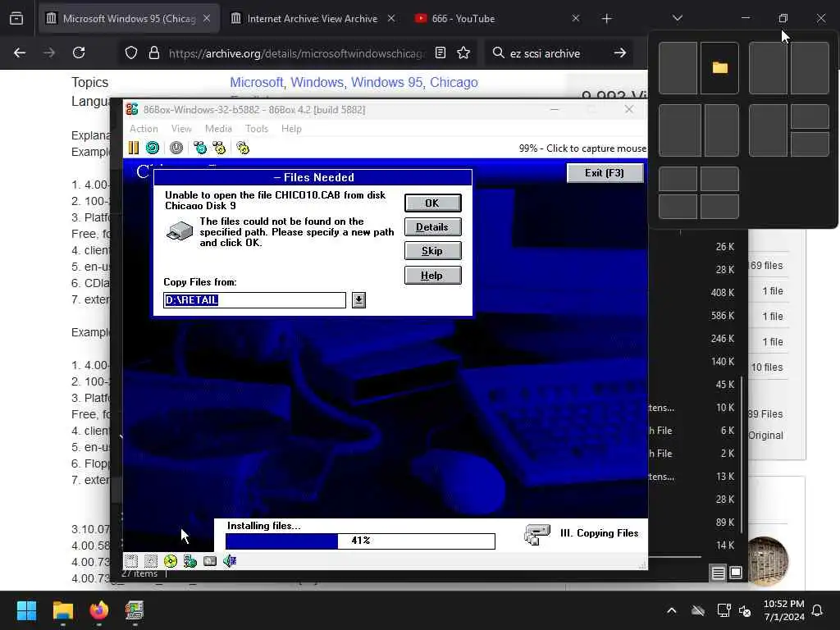Viewport: 840px width, 630px height.
Task: Hard reset the emulated machine
Action: pos(153,148)
